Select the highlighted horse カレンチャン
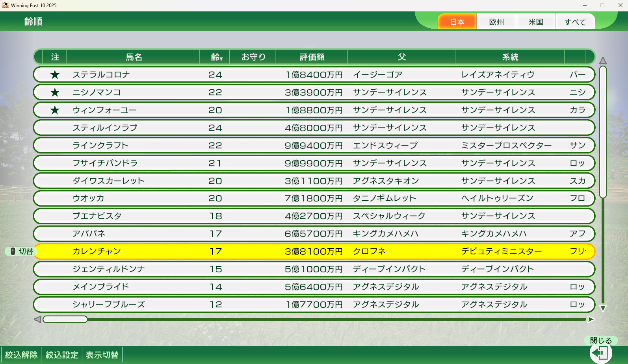This screenshot has height=364, width=628. click(x=314, y=251)
